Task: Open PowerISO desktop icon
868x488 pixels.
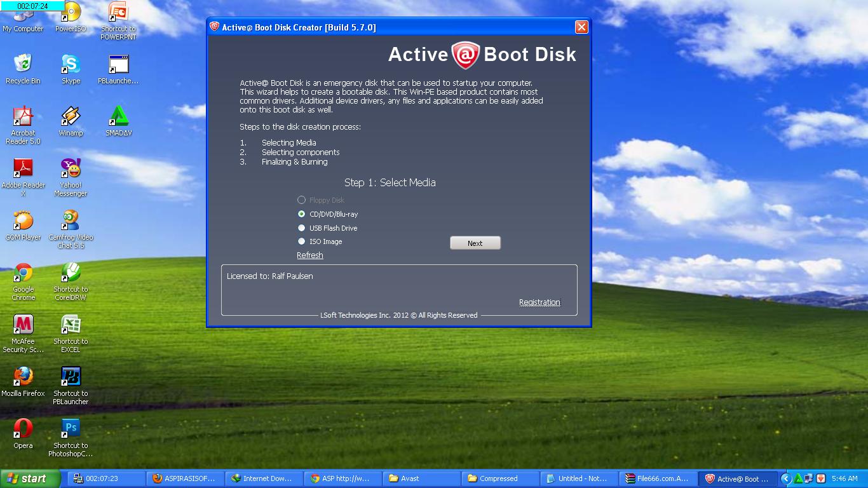Action: click(71, 18)
